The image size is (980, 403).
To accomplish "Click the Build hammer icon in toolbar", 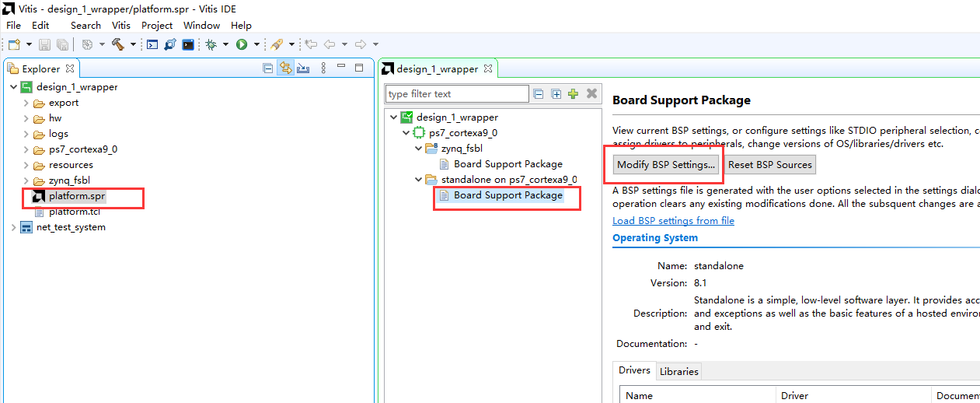I will (118, 44).
